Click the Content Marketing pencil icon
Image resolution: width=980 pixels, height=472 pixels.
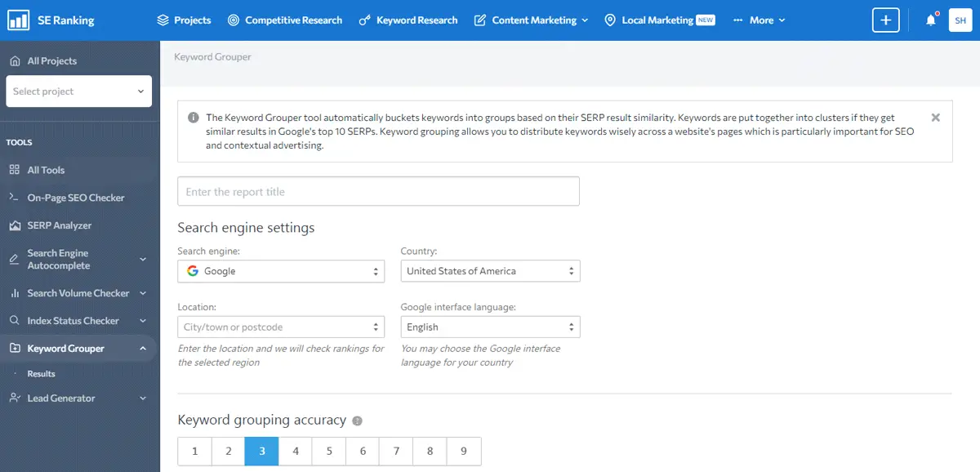point(480,20)
